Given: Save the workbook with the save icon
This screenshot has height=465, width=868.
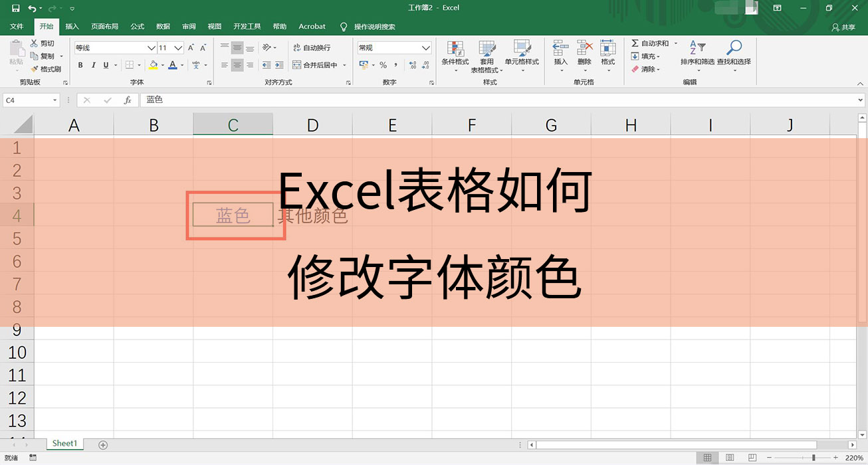Looking at the screenshot, I should click(x=16, y=9).
